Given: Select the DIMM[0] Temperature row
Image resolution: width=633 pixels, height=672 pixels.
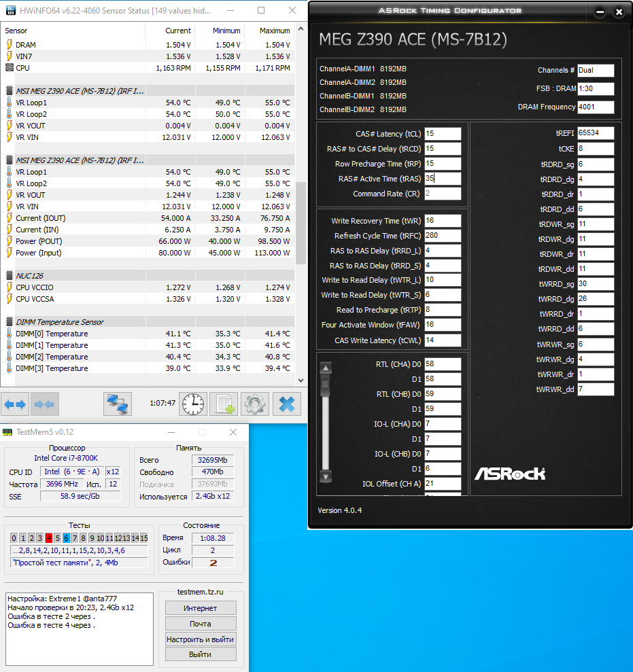Looking at the screenshot, I should click(148, 334).
